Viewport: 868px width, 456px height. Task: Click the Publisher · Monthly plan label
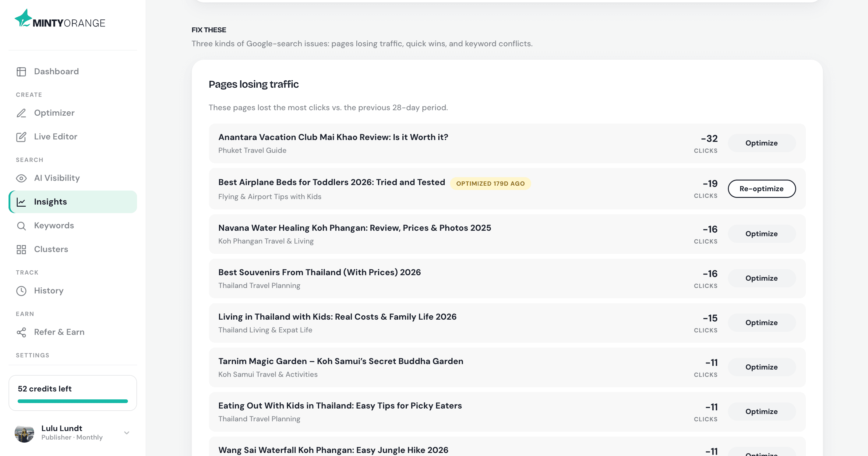(72, 437)
